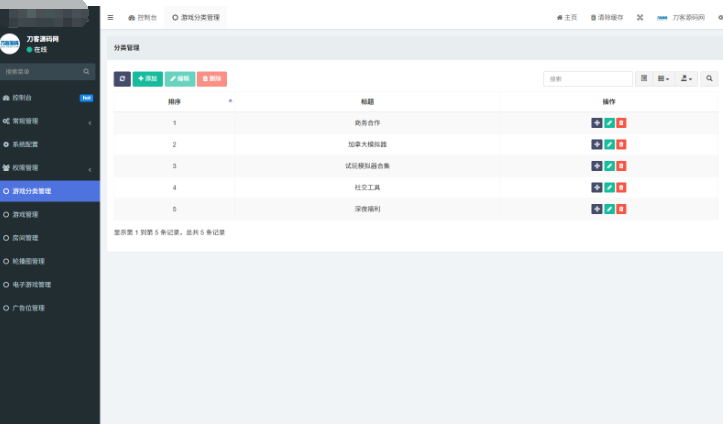Open the columns selection dropdown
723x426 pixels.
[664, 78]
